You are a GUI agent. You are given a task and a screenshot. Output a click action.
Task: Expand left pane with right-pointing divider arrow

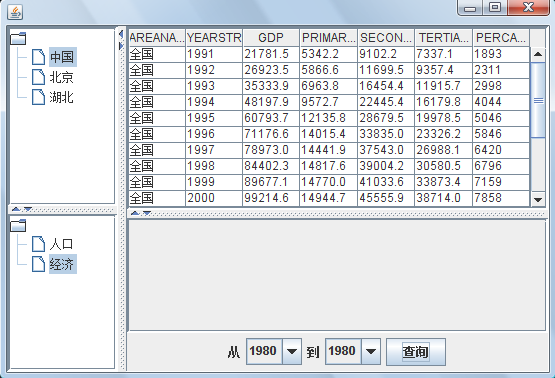click(x=121, y=46)
